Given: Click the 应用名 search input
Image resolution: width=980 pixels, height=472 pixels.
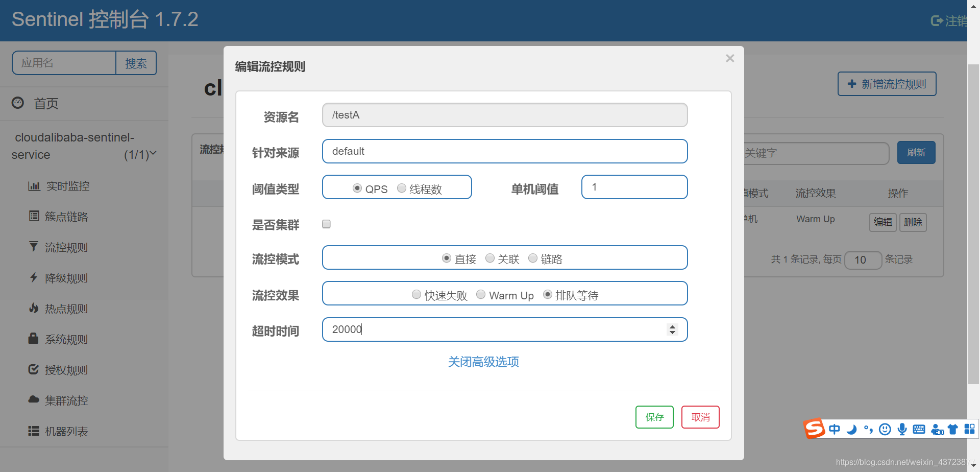Looking at the screenshot, I should pos(64,63).
